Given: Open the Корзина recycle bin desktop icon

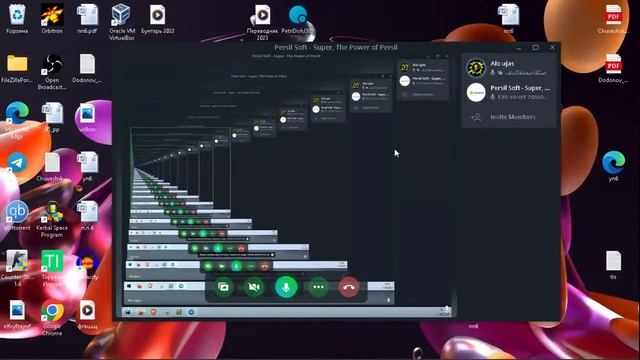Looking at the screenshot, I should [x=17, y=18].
